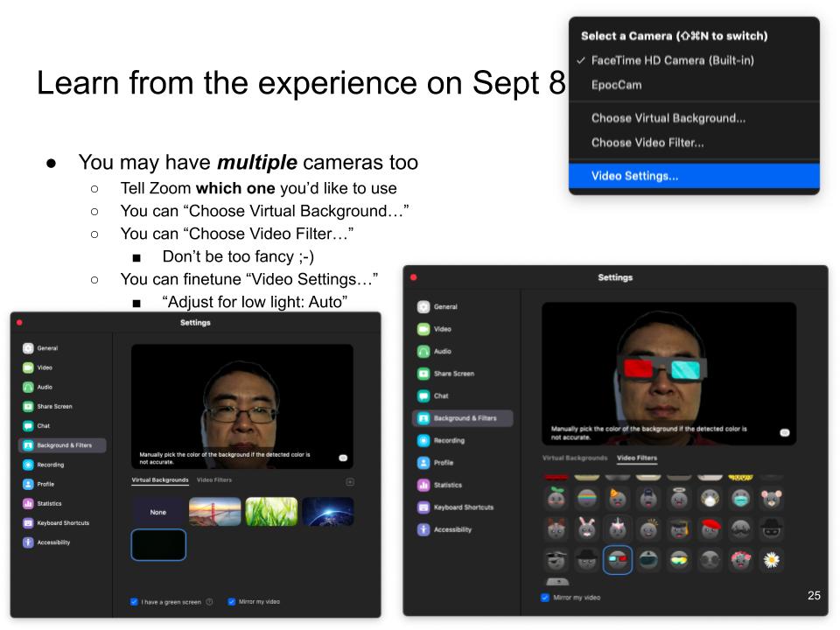Untick the 'I have a green screen' checkbox
This screenshot has width=840, height=630.
point(133,602)
